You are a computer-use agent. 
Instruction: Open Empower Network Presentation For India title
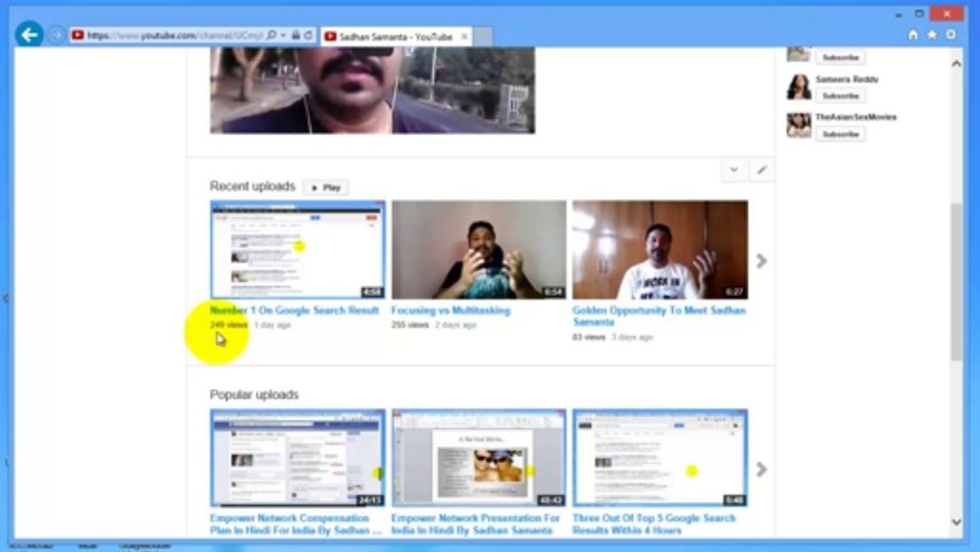(476, 524)
